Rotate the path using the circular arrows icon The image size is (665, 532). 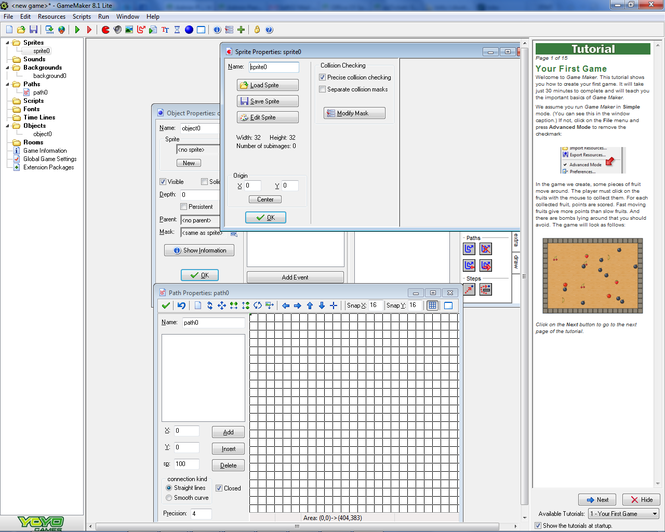[x=257, y=305]
